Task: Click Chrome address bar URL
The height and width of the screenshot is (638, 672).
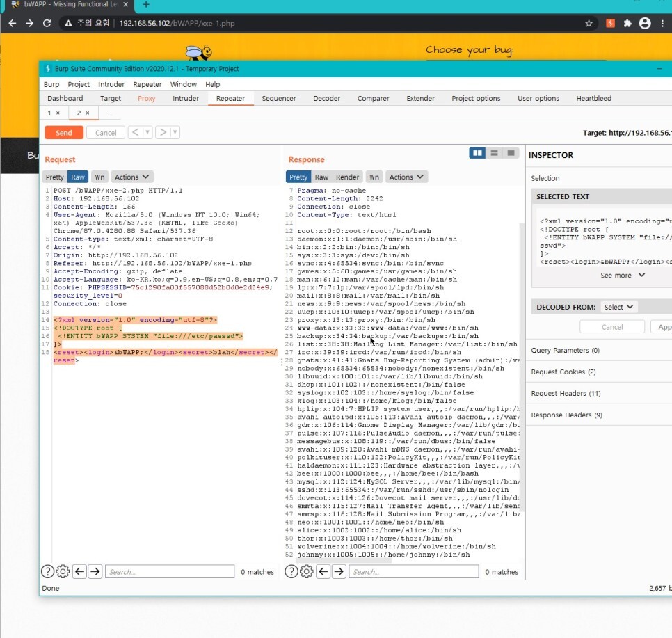Action: click(x=177, y=23)
